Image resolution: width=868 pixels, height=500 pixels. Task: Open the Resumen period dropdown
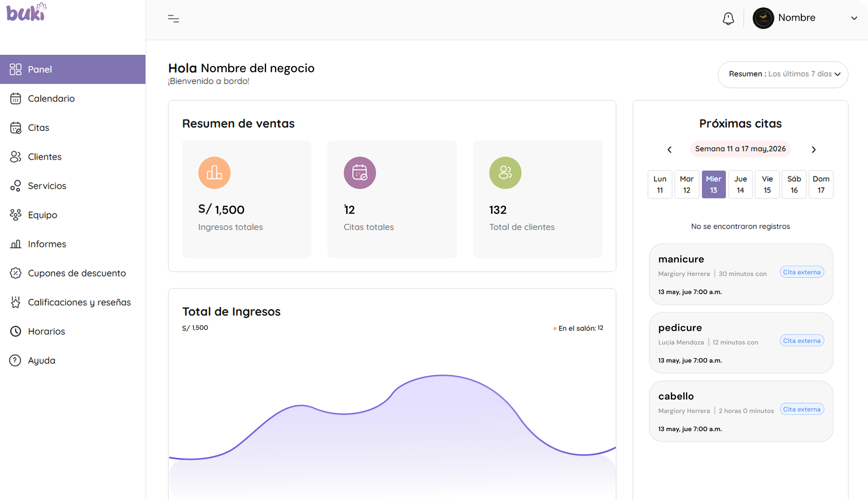click(783, 75)
